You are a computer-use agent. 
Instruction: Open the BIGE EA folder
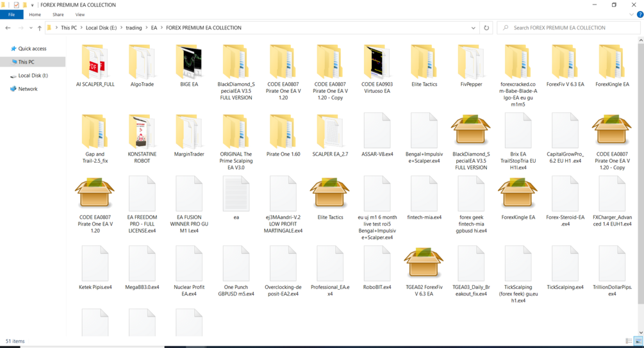(189, 66)
